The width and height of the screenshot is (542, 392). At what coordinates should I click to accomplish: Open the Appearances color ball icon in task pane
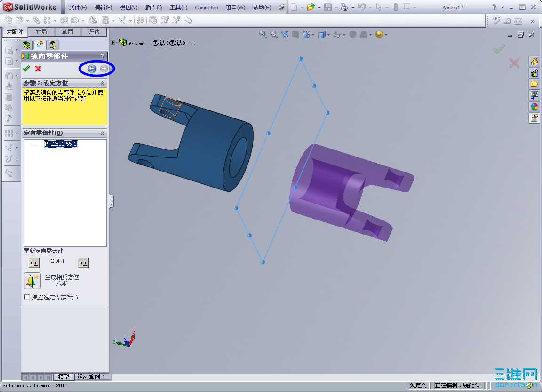point(534,106)
